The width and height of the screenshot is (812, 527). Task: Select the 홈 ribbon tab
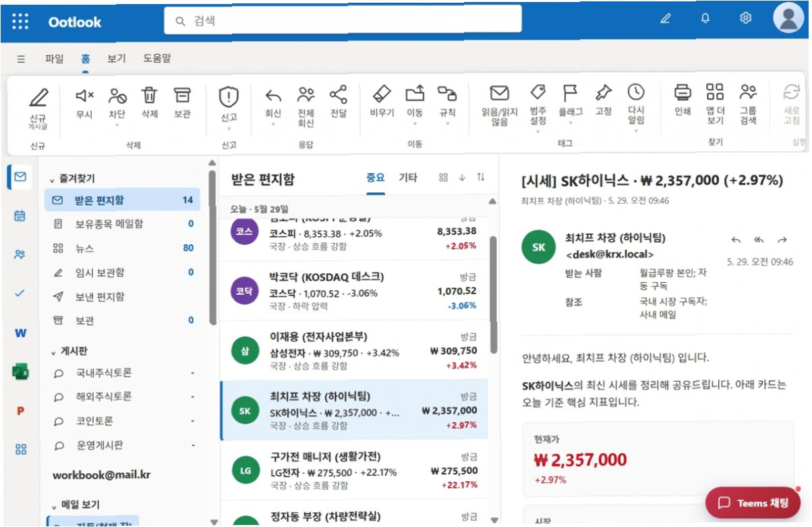click(x=85, y=59)
